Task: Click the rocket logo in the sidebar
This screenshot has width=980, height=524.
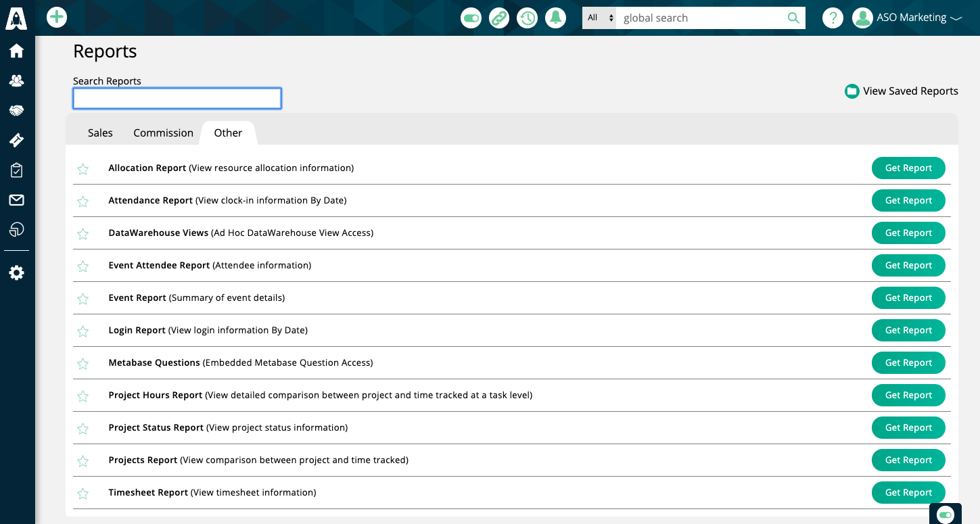Action: click(16, 17)
